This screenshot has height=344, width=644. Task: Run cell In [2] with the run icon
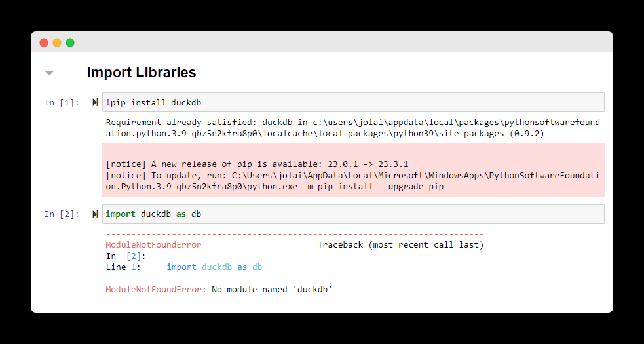point(95,214)
